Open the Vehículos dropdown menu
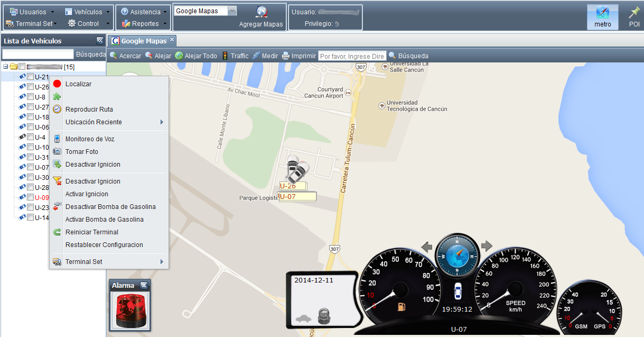 87,12
